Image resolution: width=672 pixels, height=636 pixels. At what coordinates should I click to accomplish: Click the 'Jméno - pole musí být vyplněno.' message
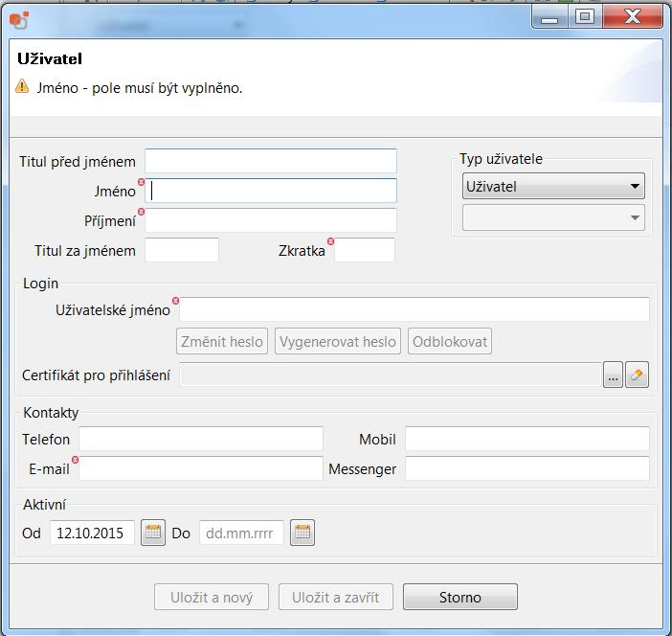(140, 88)
